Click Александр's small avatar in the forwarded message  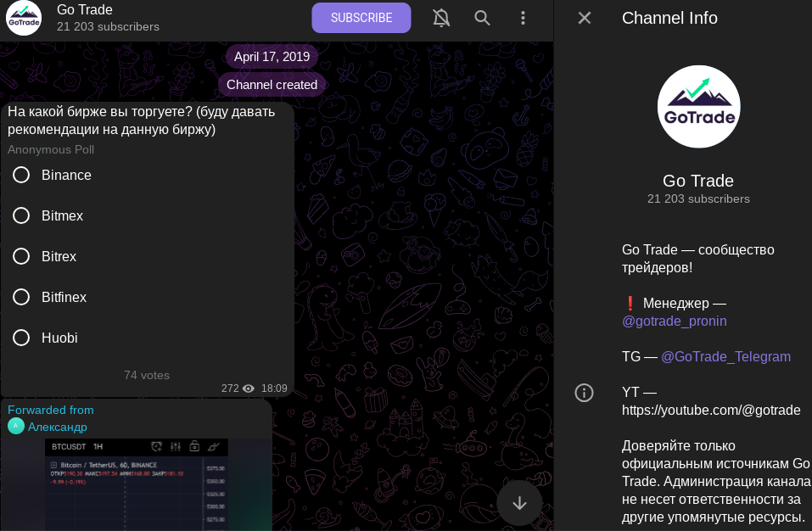(15, 427)
